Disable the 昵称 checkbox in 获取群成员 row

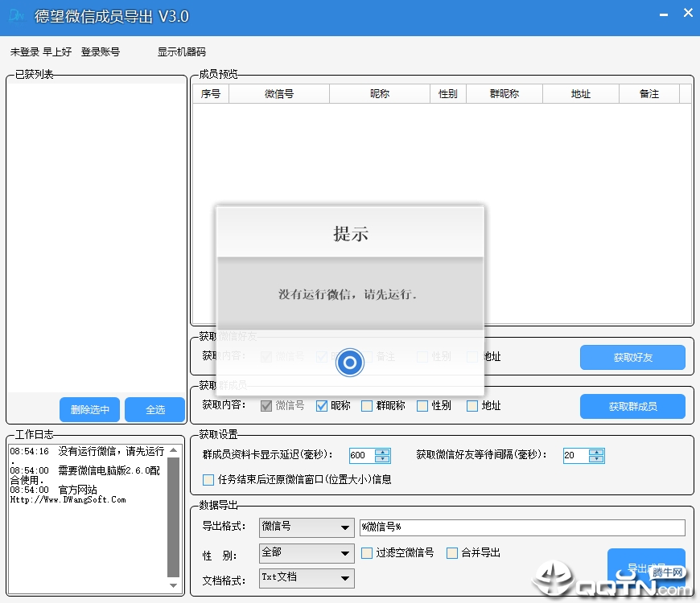point(321,406)
